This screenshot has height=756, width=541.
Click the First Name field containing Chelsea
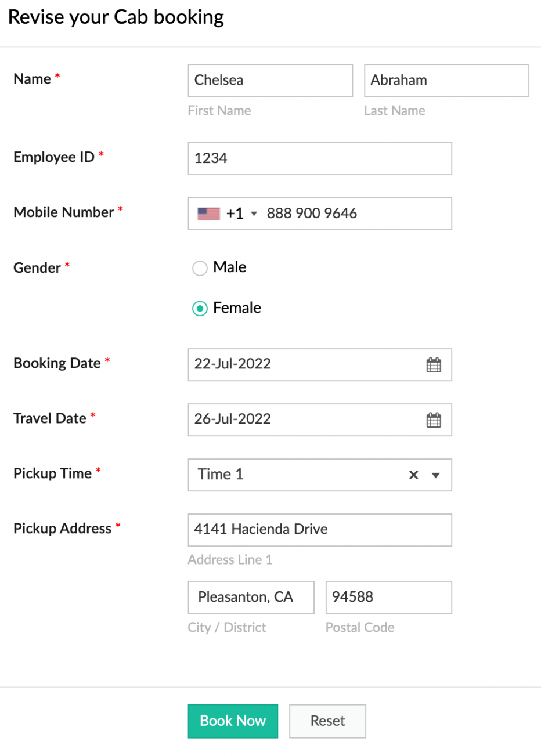270,81
